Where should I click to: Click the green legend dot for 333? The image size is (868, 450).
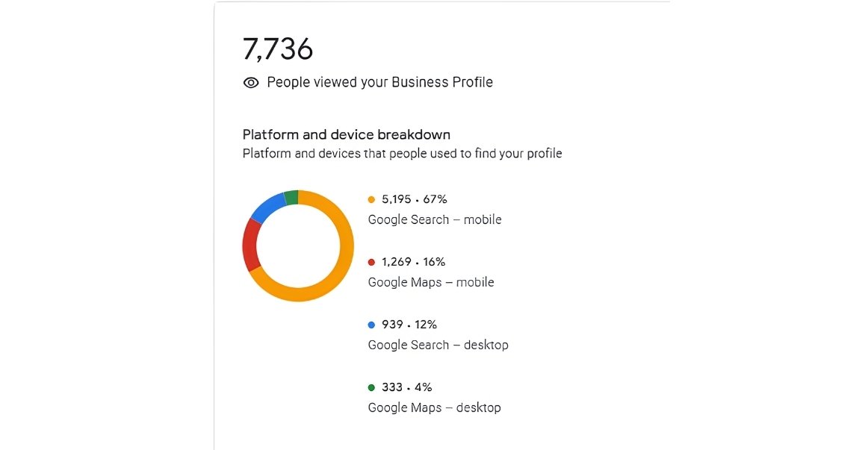click(x=371, y=387)
